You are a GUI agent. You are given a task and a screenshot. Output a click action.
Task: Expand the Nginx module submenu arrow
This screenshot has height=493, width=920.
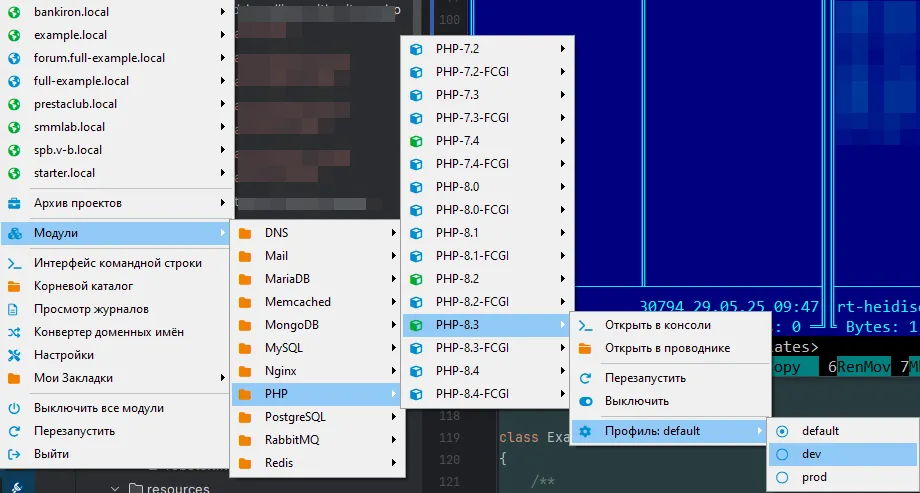(x=394, y=372)
